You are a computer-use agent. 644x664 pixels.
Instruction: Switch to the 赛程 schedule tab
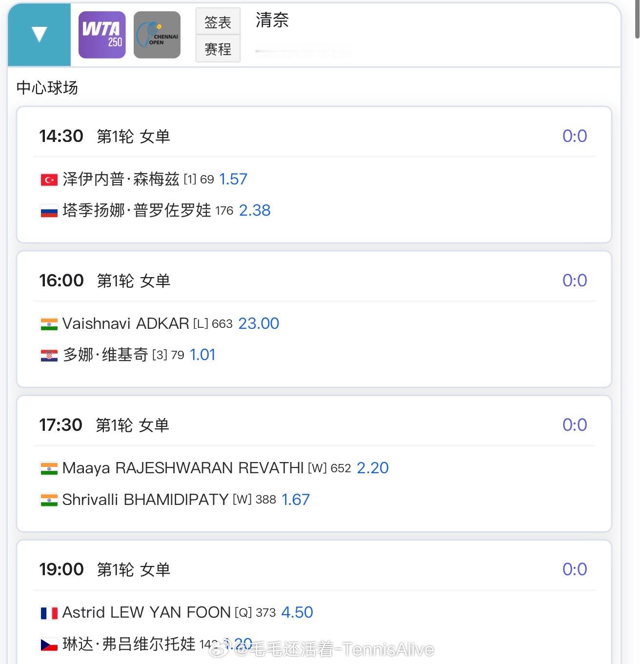pos(218,49)
